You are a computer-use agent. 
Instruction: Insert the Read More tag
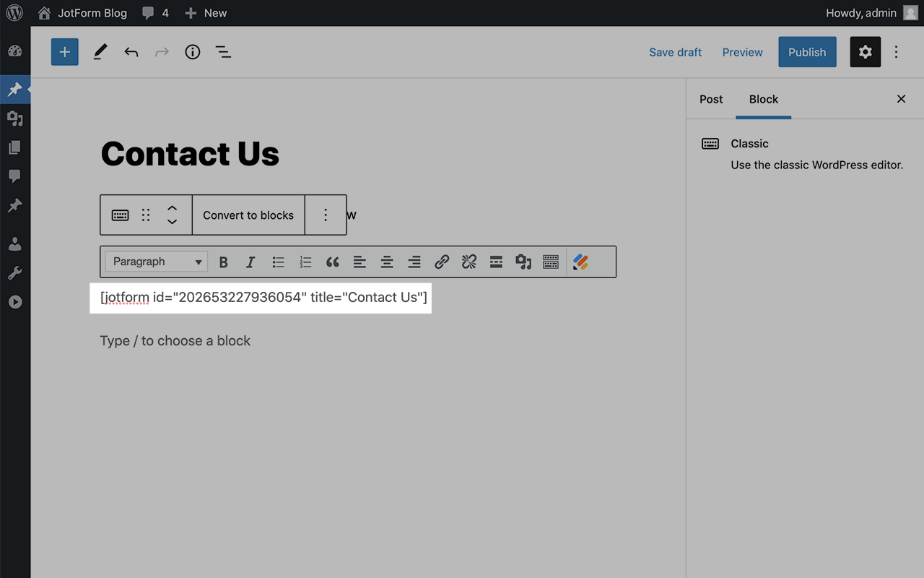pyautogui.click(x=496, y=262)
